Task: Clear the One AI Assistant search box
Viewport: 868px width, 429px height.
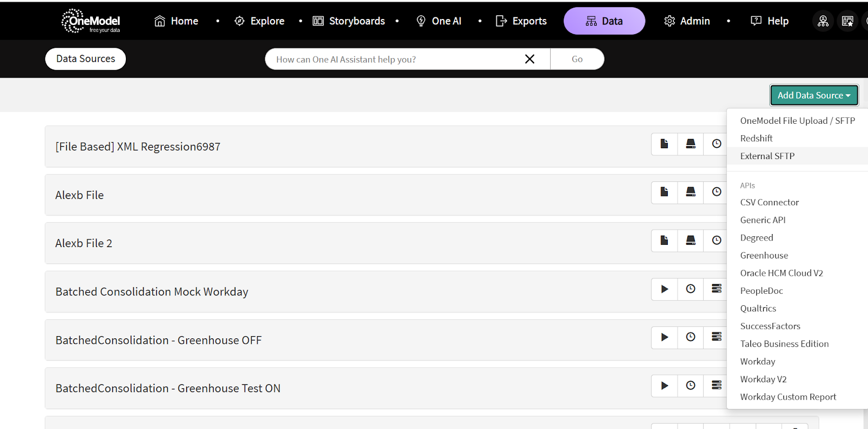Action: 529,59
